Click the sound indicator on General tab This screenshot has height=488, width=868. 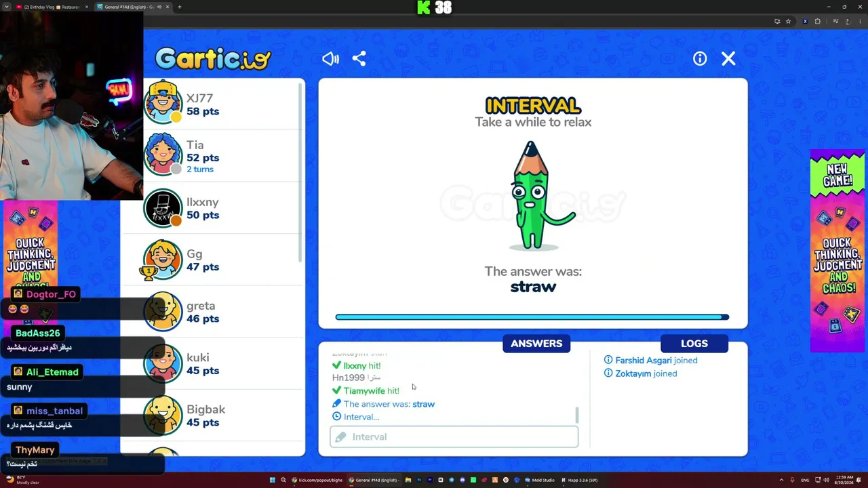click(159, 7)
